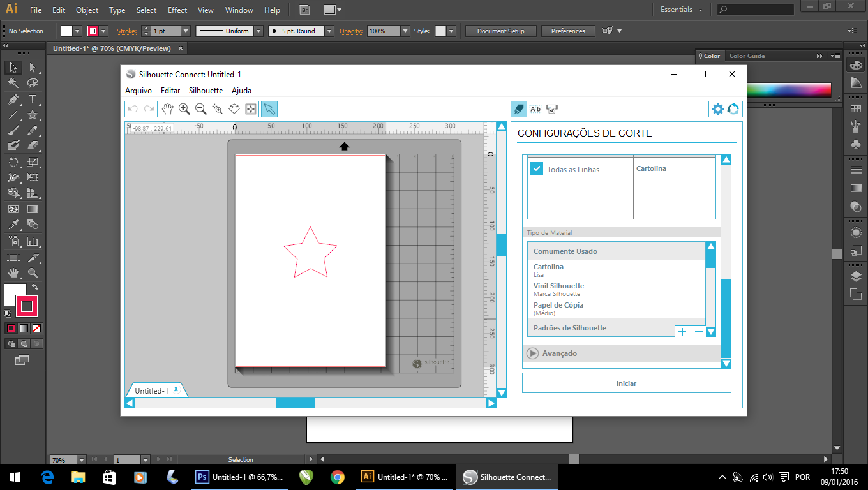Click the Iniciar button
Viewport: 868px width, 490px height.
point(626,383)
